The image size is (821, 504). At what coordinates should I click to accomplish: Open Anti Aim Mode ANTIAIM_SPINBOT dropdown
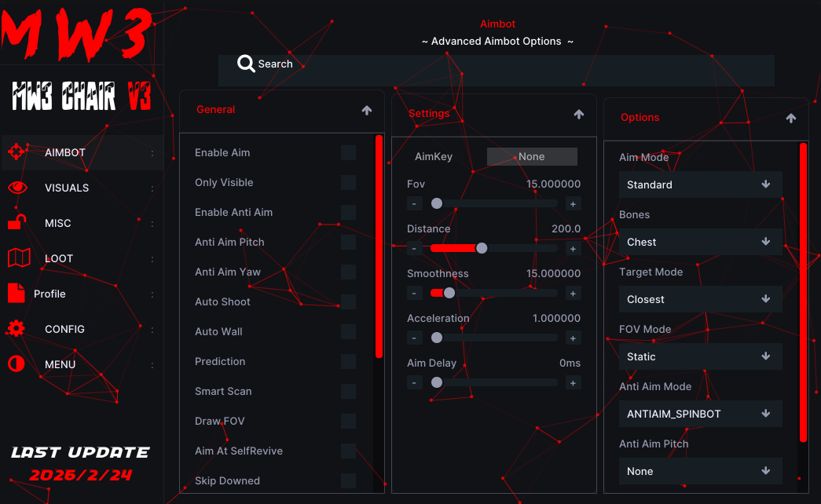[701, 414]
